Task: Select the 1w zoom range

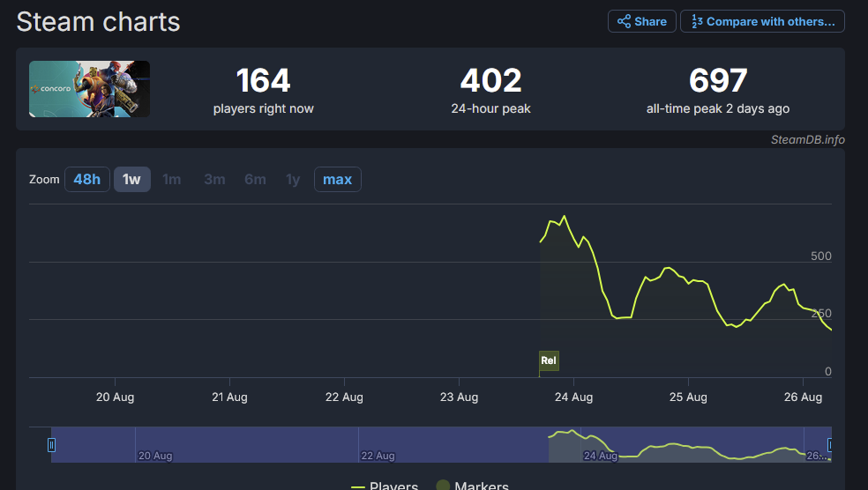Action: click(131, 180)
